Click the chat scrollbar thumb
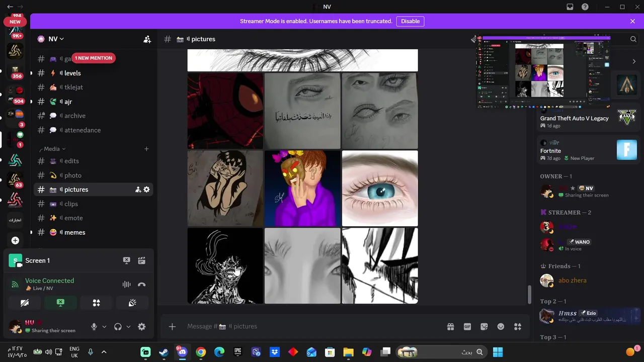The height and width of the screenshot is (362, 644). pos(529,295)
